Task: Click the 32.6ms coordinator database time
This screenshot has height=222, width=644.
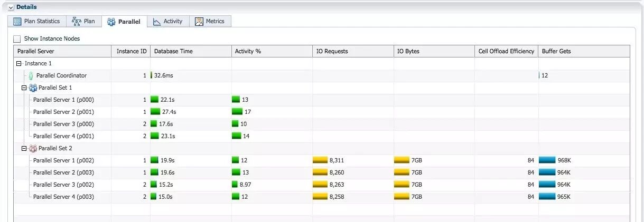Action: tap(163, 75)
